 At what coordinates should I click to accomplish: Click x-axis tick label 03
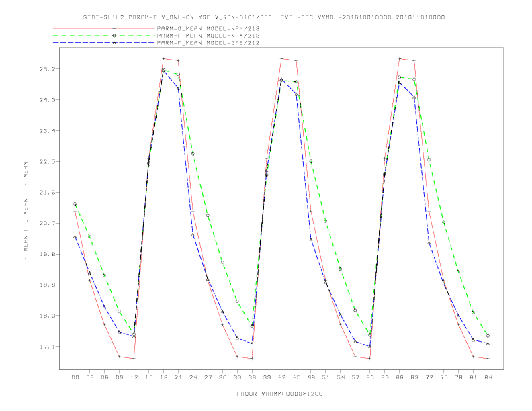tap(89, 377)
